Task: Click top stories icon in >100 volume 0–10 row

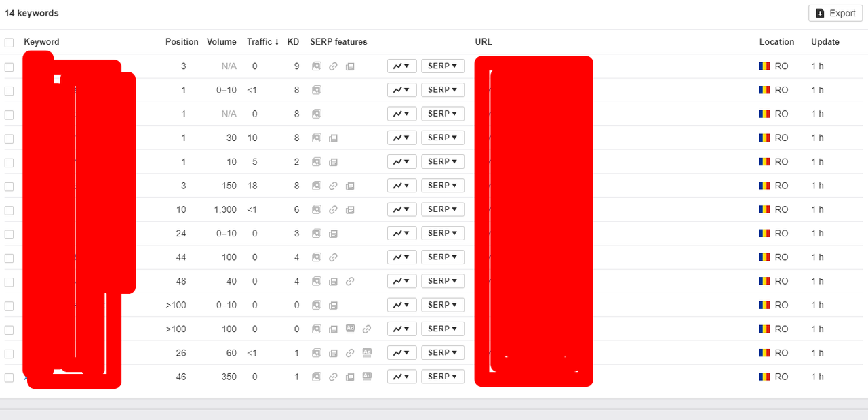Action: click(333, 306)
